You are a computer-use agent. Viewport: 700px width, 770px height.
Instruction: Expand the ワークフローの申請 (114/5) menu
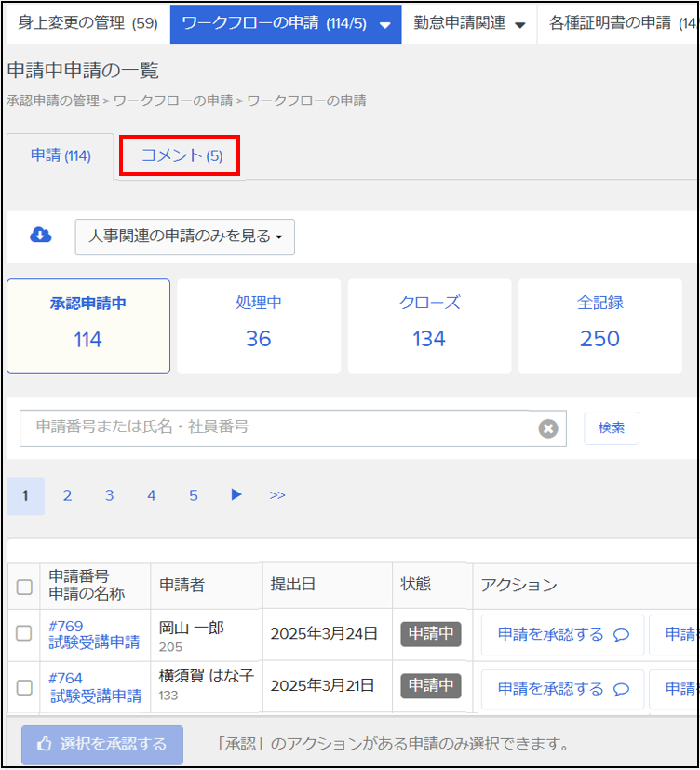(285, 23)
